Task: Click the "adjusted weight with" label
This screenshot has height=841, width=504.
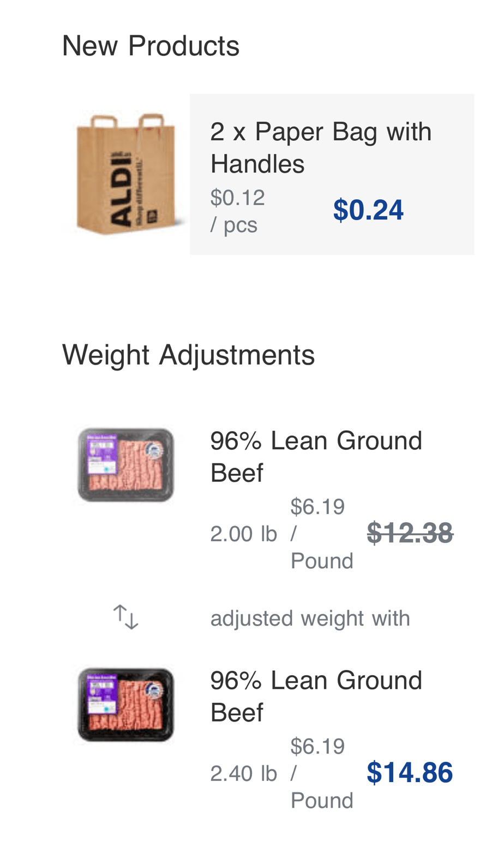Action: tap(310, 618)
